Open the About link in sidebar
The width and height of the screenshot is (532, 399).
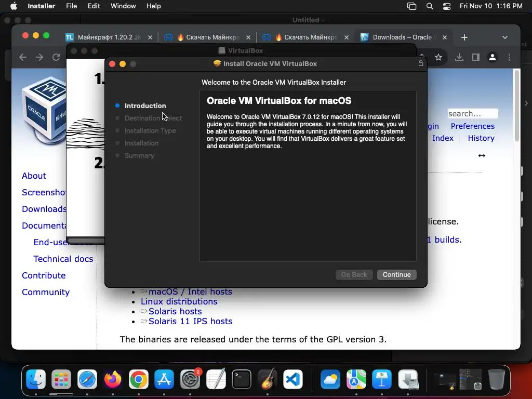coord(34,176)
